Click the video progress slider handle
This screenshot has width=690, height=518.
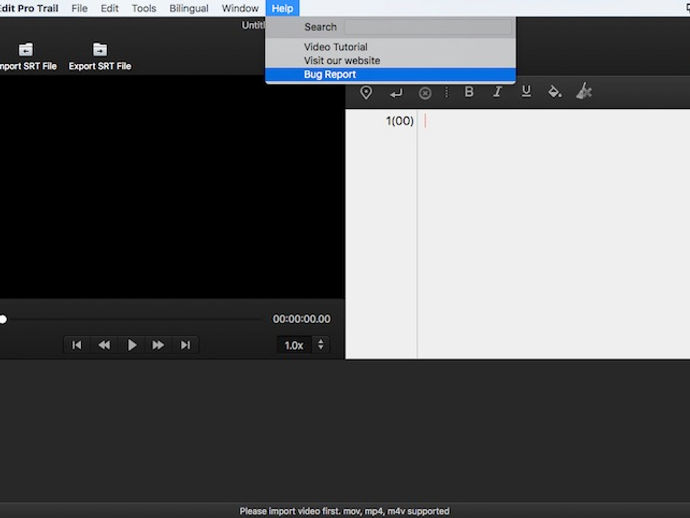tap(3, 319)
